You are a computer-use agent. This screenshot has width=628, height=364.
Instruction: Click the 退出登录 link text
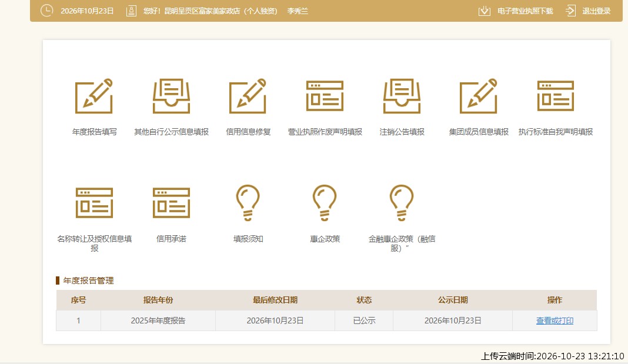[596, 11]
